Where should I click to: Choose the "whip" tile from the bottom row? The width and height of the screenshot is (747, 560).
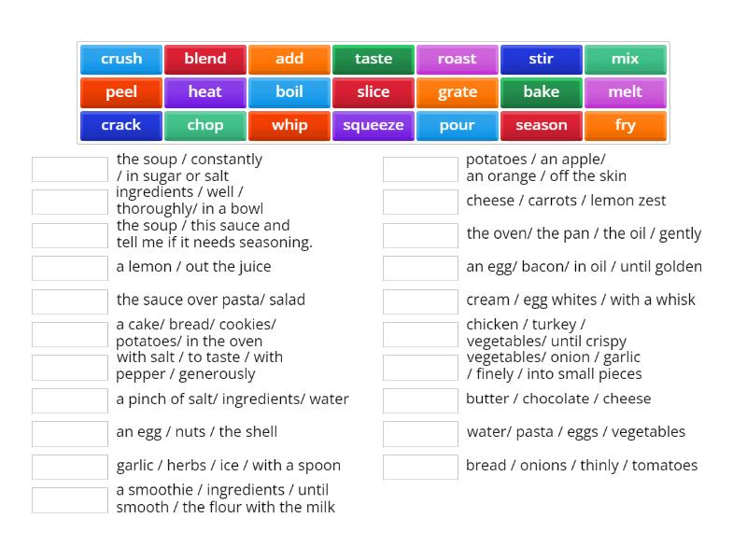click(289, 125)
